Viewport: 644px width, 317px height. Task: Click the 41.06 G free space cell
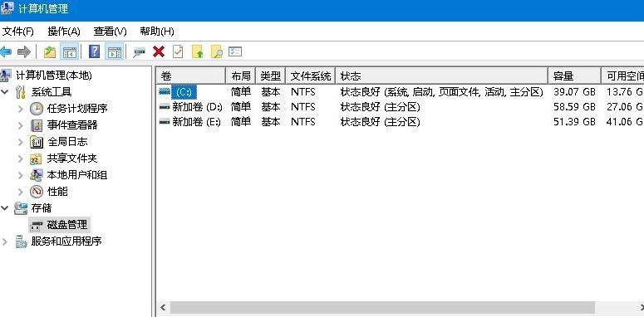[x=625, y=122]
